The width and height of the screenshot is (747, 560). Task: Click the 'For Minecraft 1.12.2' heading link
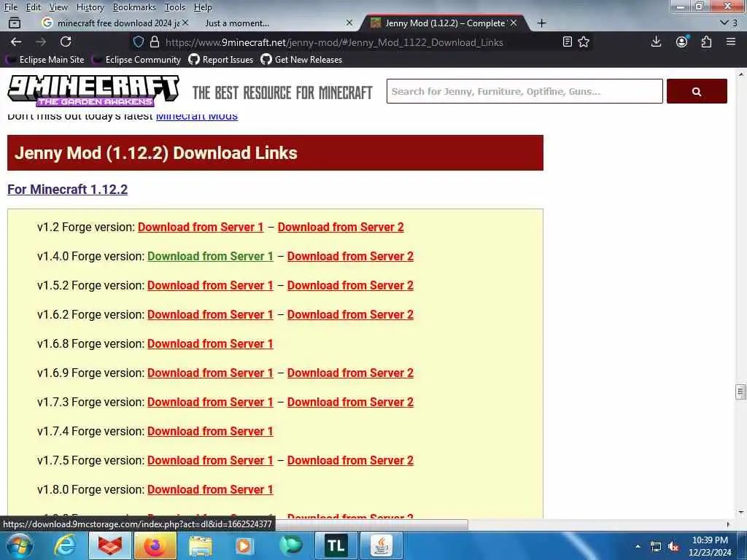[x=67, y=189]
